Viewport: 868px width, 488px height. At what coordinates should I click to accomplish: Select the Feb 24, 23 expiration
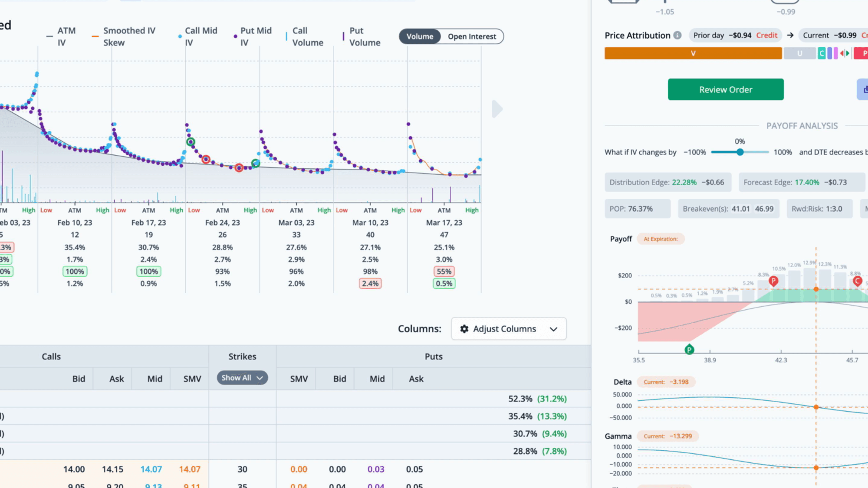pyautogui.click(x=223, y=223)
